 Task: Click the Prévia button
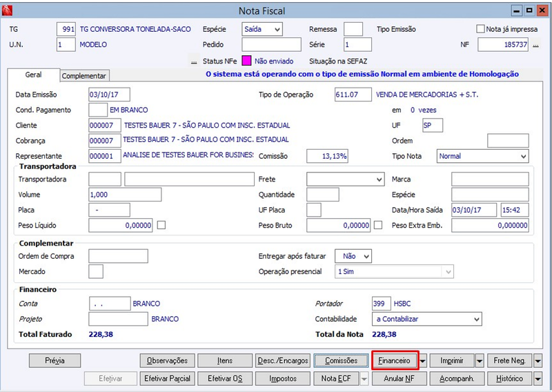pos(55,361)
